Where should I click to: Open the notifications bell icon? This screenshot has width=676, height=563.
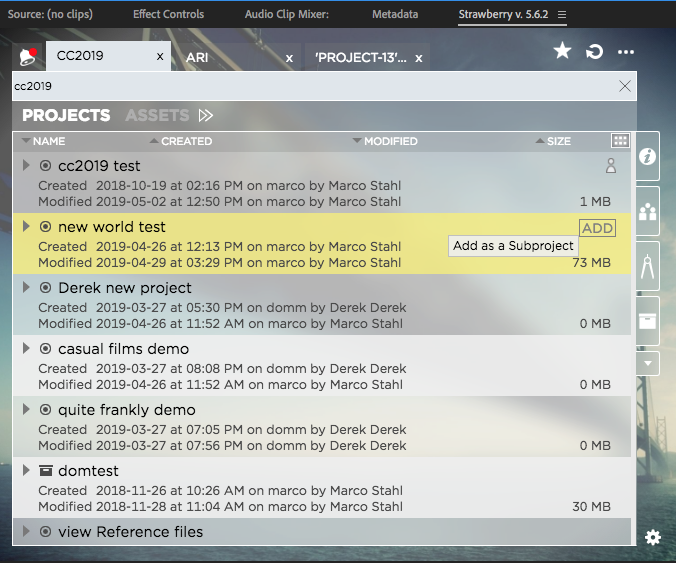(28, 56)
